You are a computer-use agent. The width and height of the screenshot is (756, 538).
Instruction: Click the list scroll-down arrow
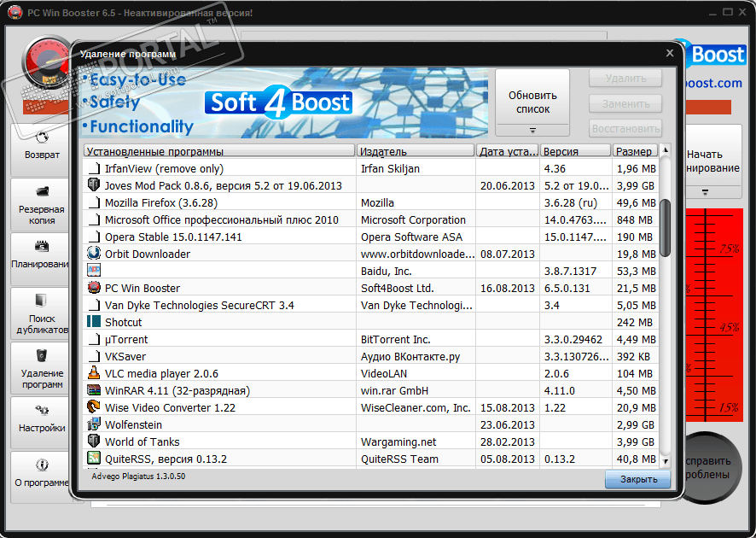(666, 461)
